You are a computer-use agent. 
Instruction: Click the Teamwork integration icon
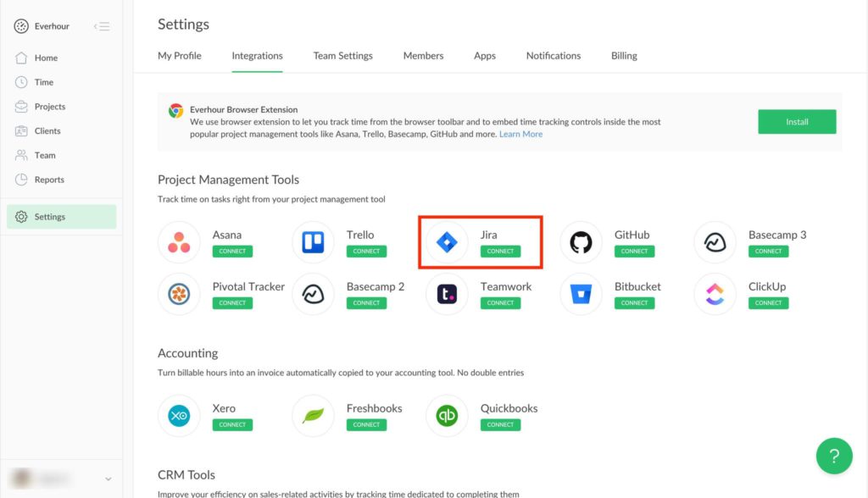click(x=447, y=294)
